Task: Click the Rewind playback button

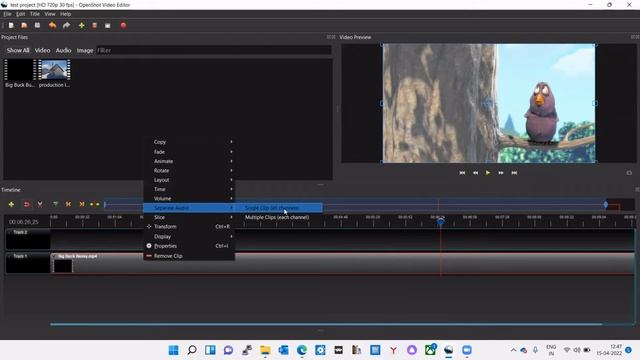Action: click(476, 173)
